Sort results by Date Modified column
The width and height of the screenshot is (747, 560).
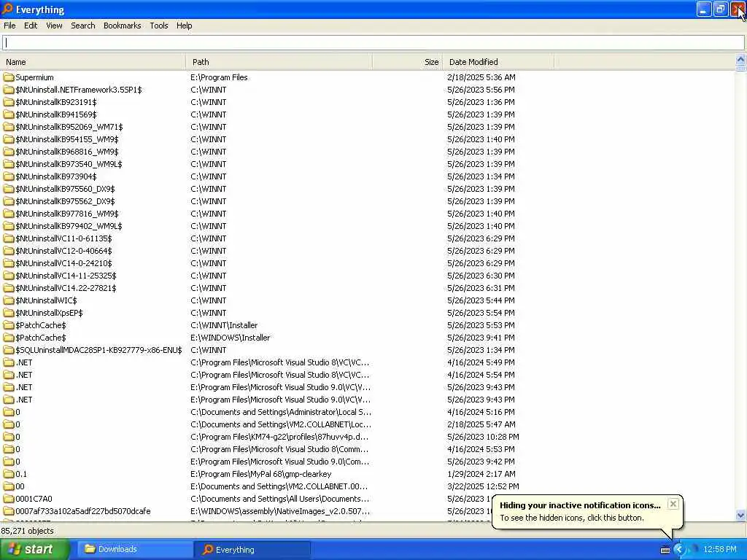click(498, 62)
